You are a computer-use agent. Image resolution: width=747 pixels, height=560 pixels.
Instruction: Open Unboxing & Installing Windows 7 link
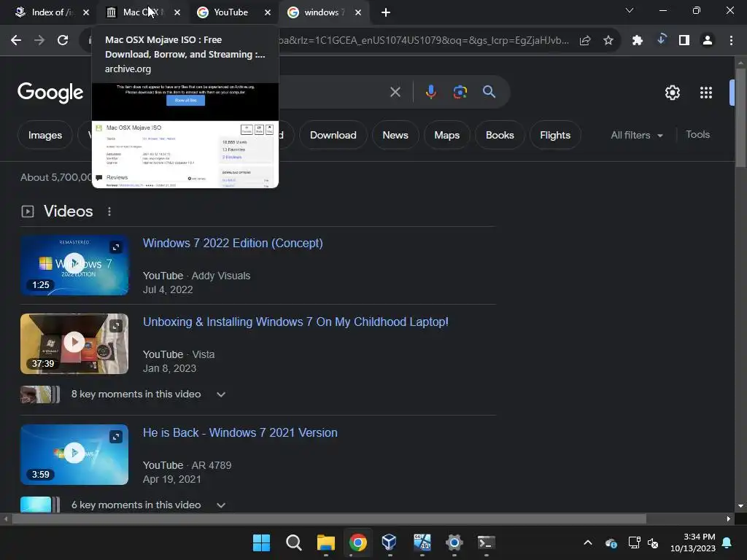pos(295,322)
